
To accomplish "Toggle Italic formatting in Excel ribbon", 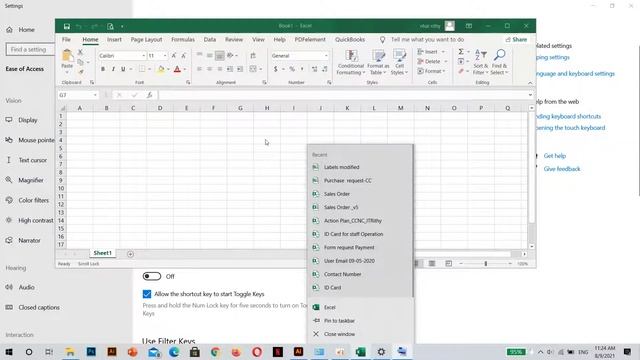I will (x=113, y=69).
